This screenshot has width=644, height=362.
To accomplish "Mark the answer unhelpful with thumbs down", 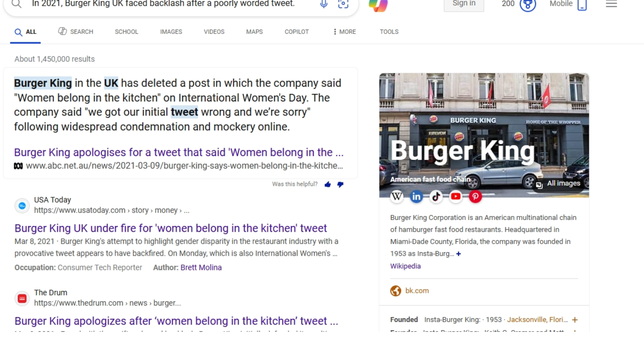I will (x=340, y=184).
